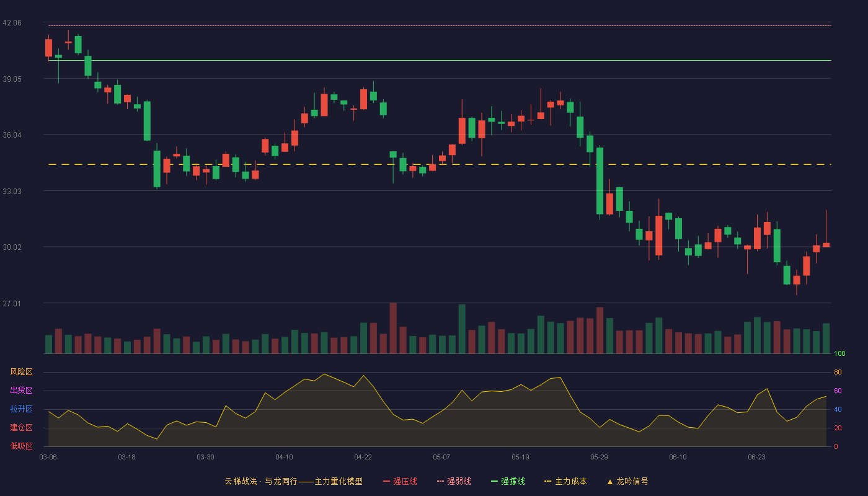Click the red 强压线 legend line marker

coord(386,481)
